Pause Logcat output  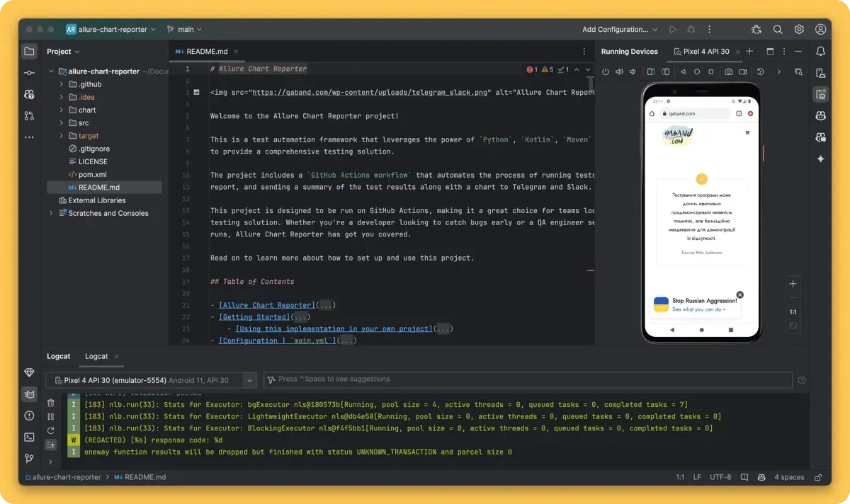pos(50,417)
